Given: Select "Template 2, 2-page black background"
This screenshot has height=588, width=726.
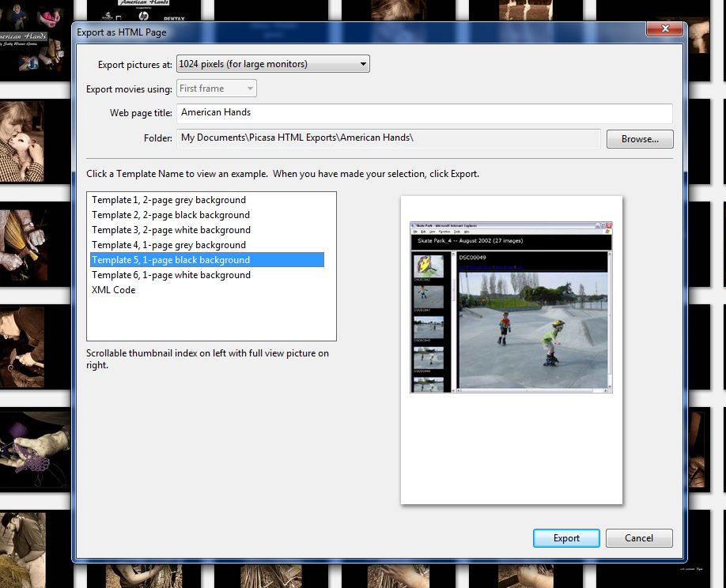Looking at the screenshot, I should 170,215.
